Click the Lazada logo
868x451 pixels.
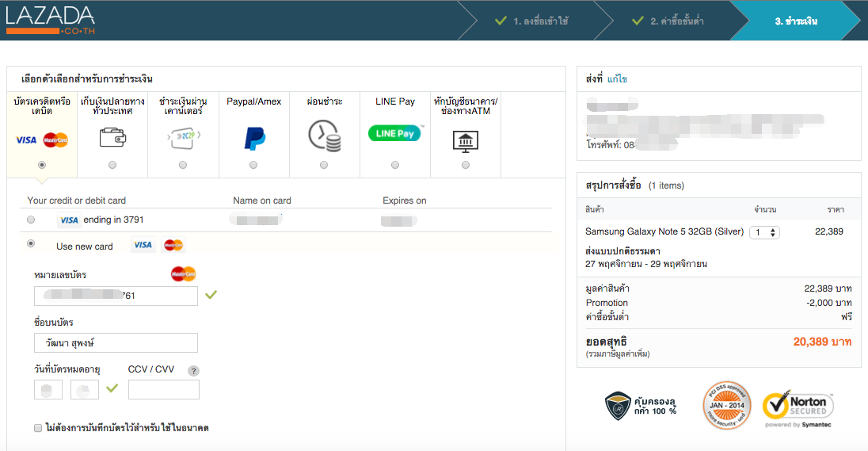(x=50, y=21)
